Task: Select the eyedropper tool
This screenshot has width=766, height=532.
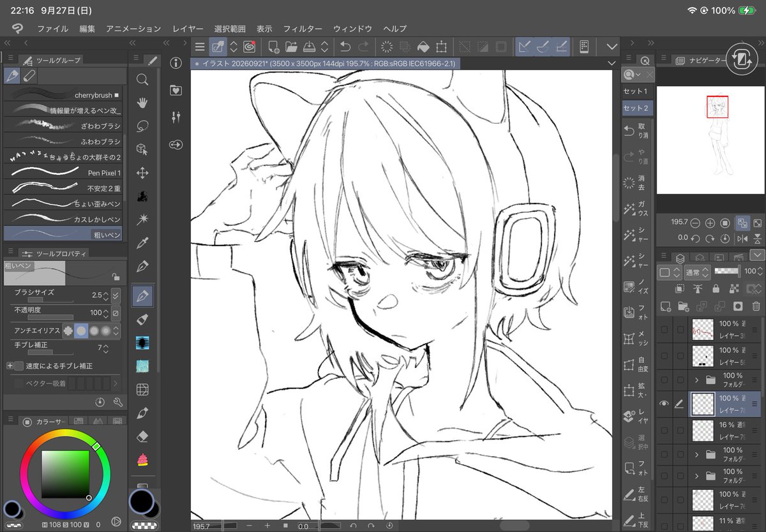Action: (x=143, y=242)
